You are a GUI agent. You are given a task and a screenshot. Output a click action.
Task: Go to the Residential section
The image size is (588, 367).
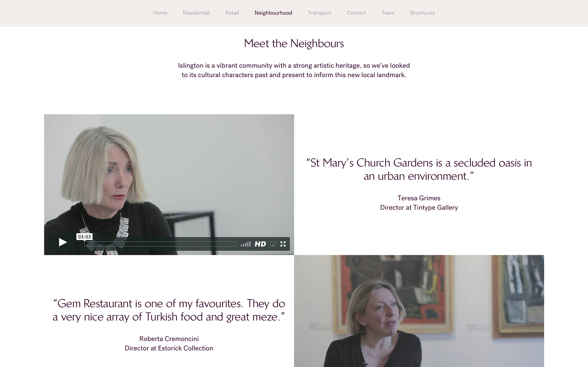click(x=196, y=13)
